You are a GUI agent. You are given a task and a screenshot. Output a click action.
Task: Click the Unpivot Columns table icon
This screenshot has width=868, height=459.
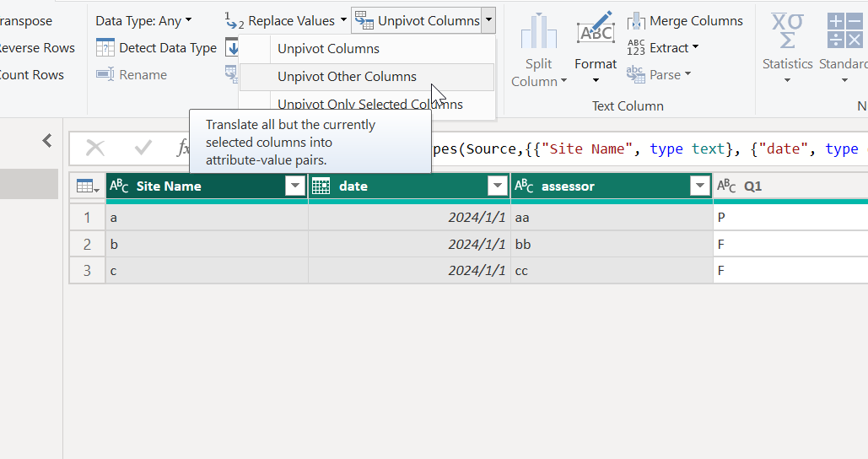(364, 20)
